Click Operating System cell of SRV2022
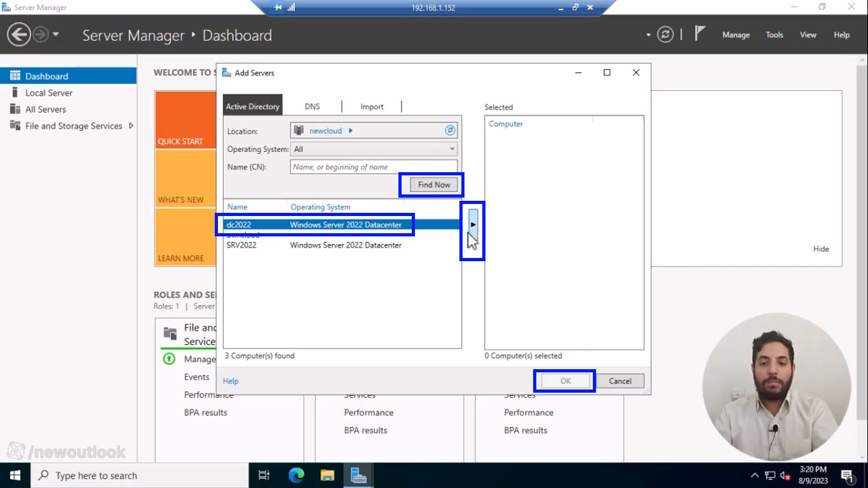 click(x=346, y=245)
